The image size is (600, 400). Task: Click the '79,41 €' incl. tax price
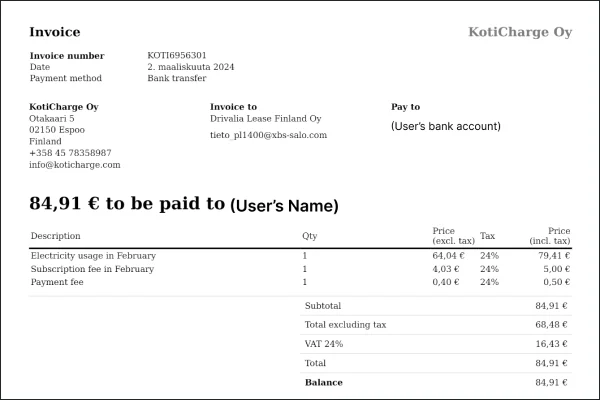tap(554, 256)
